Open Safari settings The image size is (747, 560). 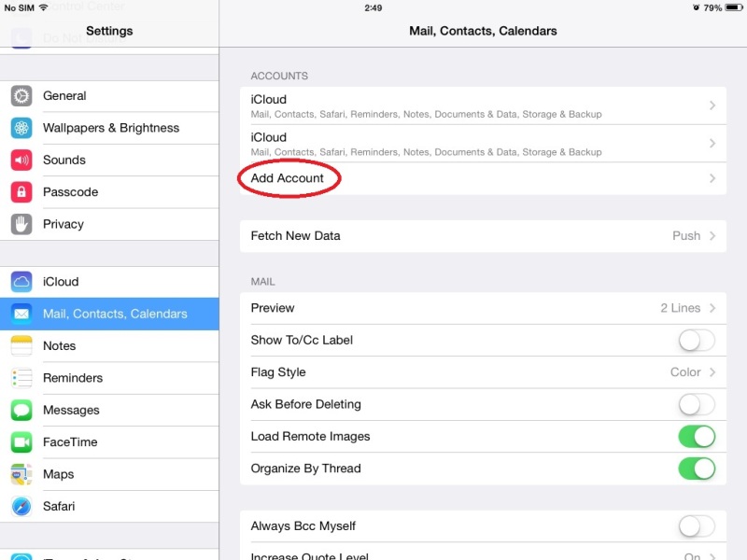click(x=109, y=506)
